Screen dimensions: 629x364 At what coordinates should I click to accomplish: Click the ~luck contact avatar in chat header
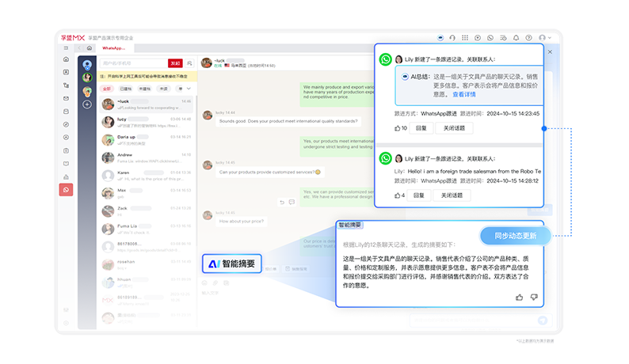coord(207,63)
